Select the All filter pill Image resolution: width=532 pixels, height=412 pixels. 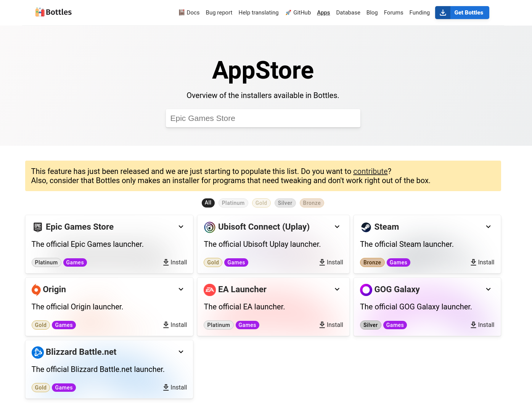coord(208,203)
